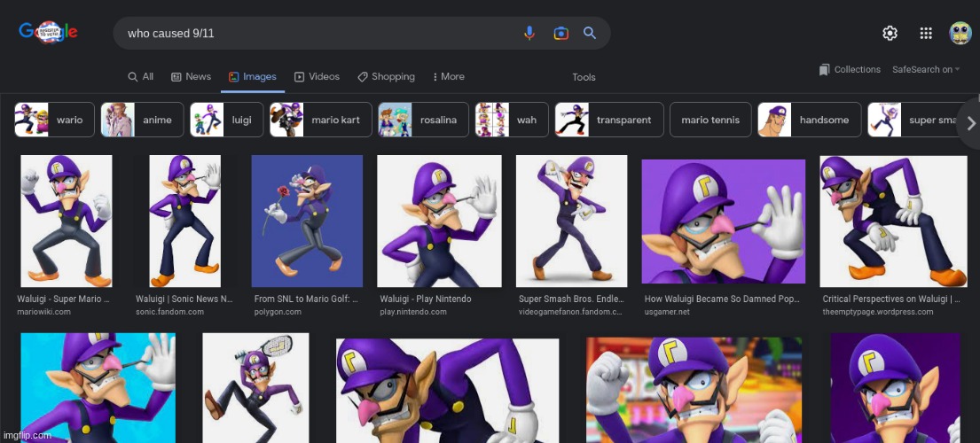Select the Images tab
The width and height of the screenshot is (980, 443).
click(253, 77)
